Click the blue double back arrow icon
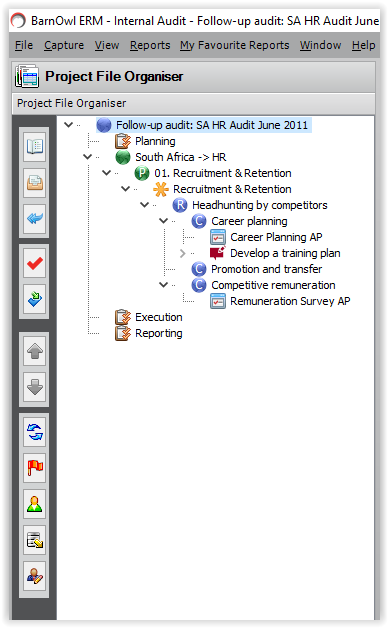The width and height of the screenshot is (388, 628). (34, 219)
